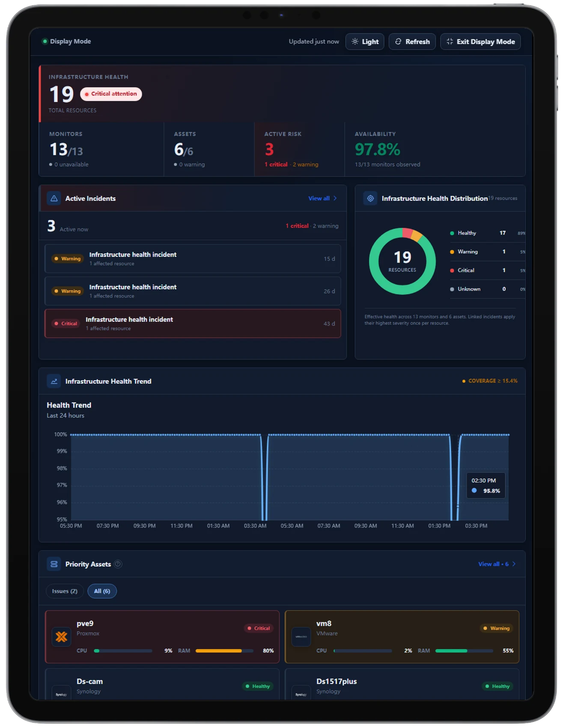Click the vm8 VMware logo icon

[x=301, y=637]
